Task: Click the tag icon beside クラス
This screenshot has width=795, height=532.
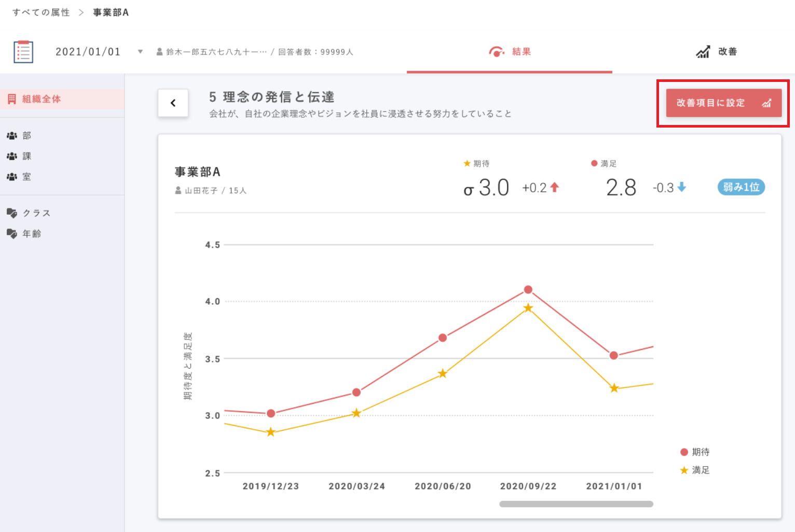Action: tap(12, 213)
